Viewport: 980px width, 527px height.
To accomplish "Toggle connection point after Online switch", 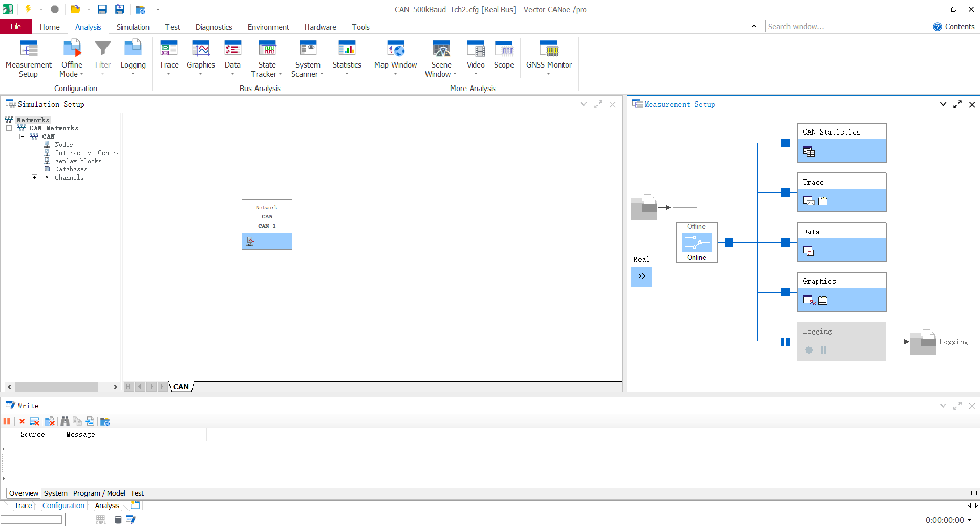I will (729, 242).
